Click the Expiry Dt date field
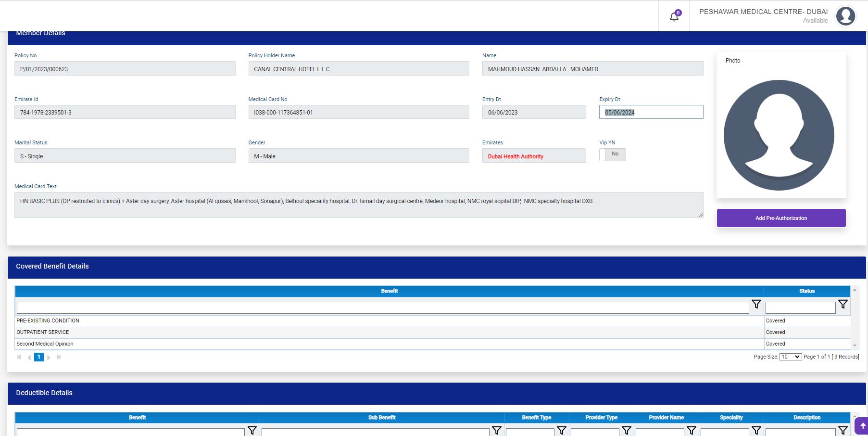Image resolution: width=868 pixels, height=436 pixels. click(x=651, y=112)
